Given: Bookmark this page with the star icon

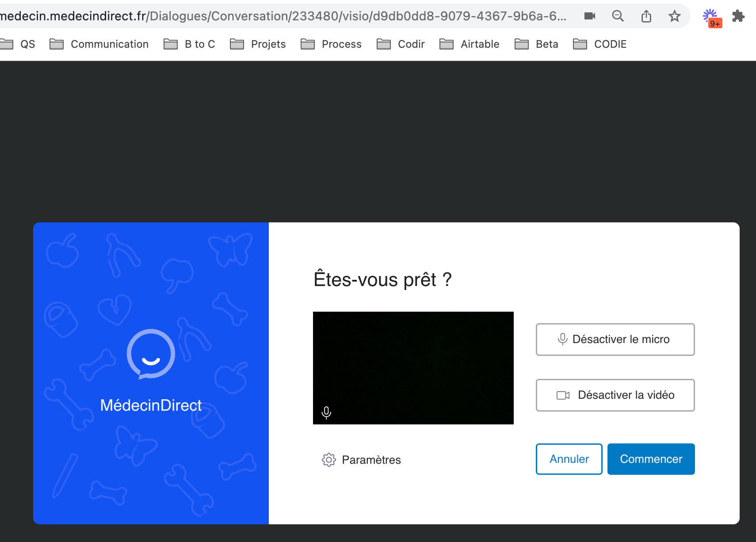Looking at the screenshot, I should pos(674,16).
